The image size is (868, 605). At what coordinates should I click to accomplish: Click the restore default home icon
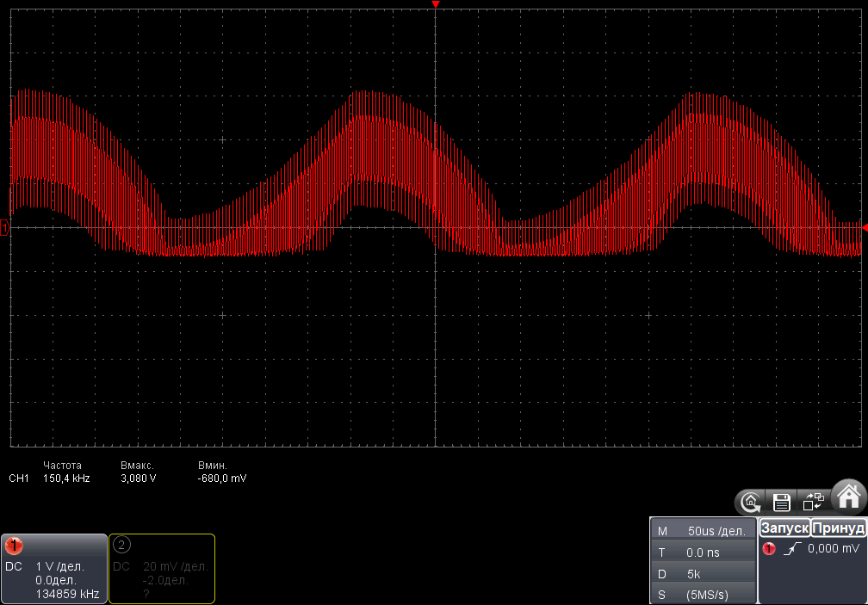coord(751,501)
